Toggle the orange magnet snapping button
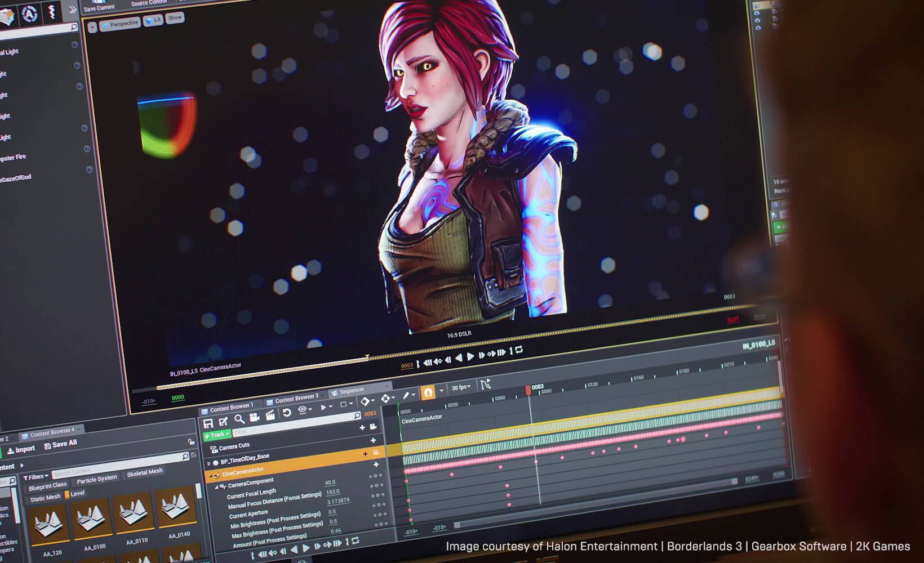 pyautogui.click(x=428, y=392)
